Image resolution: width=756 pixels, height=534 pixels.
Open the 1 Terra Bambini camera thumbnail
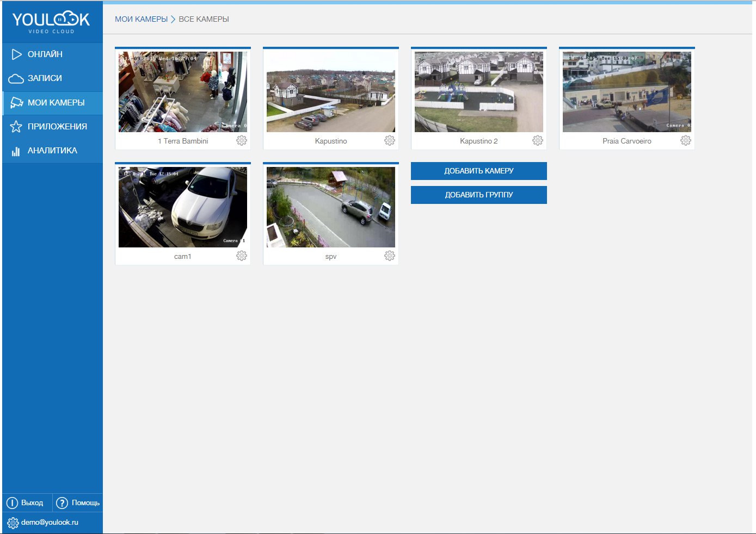click(183, 92)
